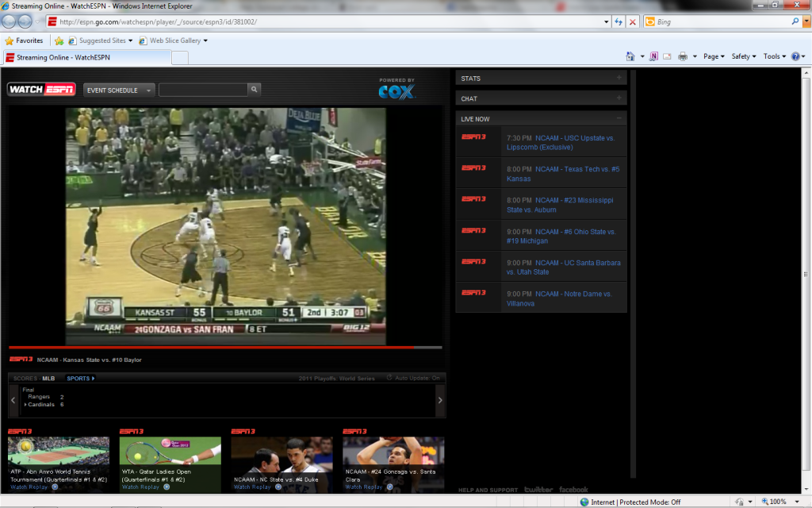Viewport: 812px width, 508px height.
Task: Open Texas Tech vs. #5 Kansas stream
Action: [x=563, y=174]
